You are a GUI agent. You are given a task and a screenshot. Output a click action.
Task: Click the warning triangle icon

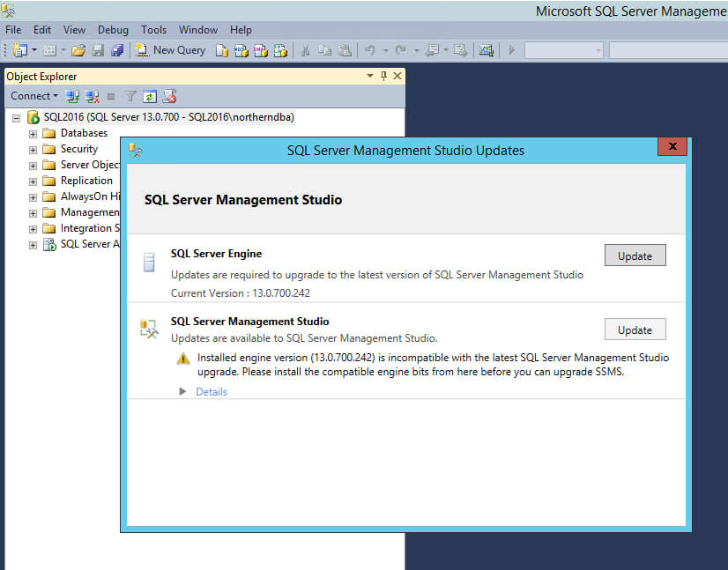coord(183,358)
